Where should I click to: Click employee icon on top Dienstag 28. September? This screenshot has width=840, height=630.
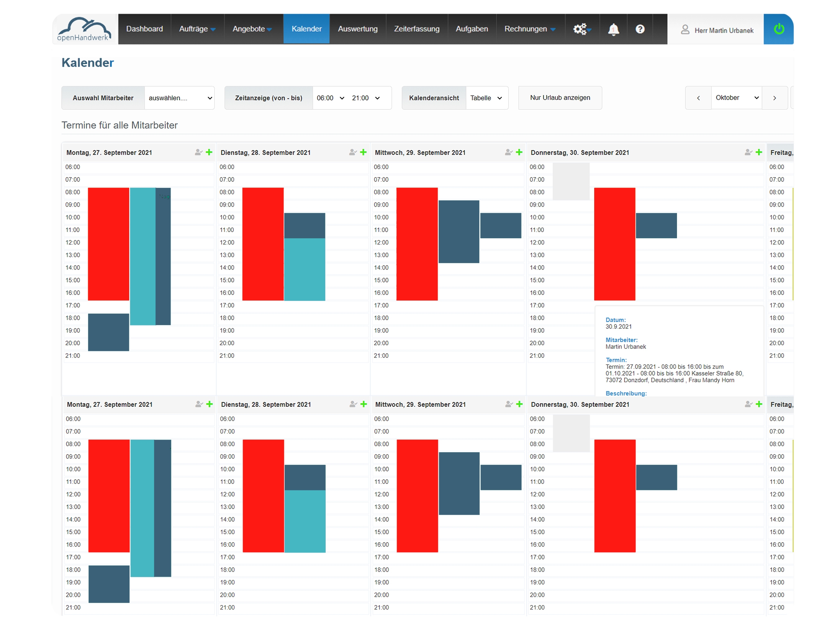point(353,152)
